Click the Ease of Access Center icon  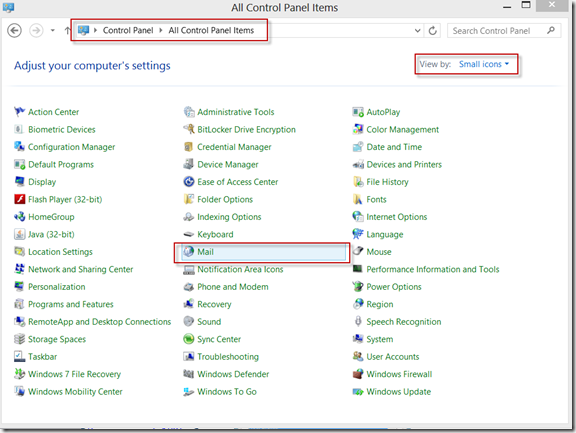[188, 182]
